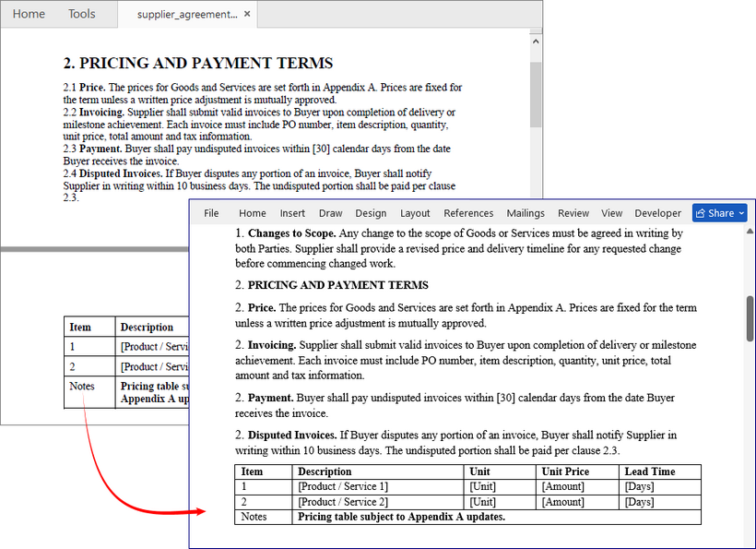This screenshot has height=549, width=756.
Task: Click PDF heading '2. PRICING AND PAYMENT TERMS'
Action: [x=198, y=63]
